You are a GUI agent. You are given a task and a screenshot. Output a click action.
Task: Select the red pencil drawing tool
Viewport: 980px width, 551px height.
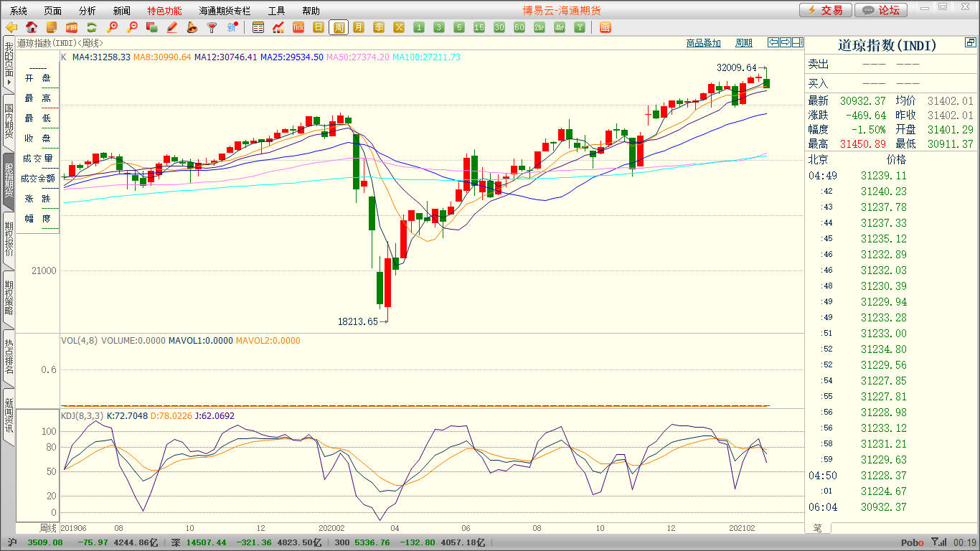172,27
